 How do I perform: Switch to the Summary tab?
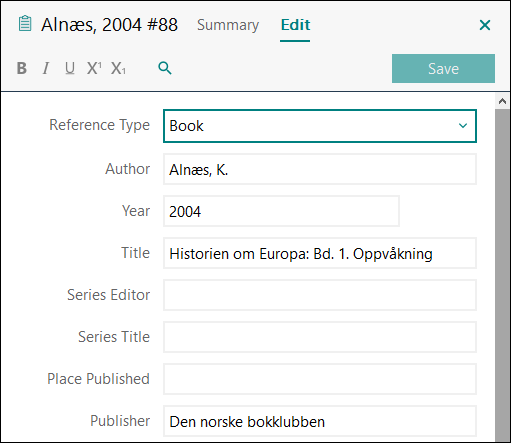pyautogui.click(x=228, y=25)
